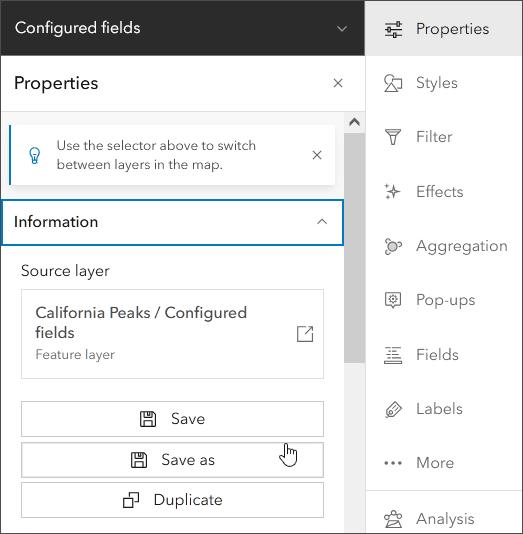This screenshot has width=523, height=534.
Task: Open the Labels pane
Action: pyautogui.click(x=444, y=409)
